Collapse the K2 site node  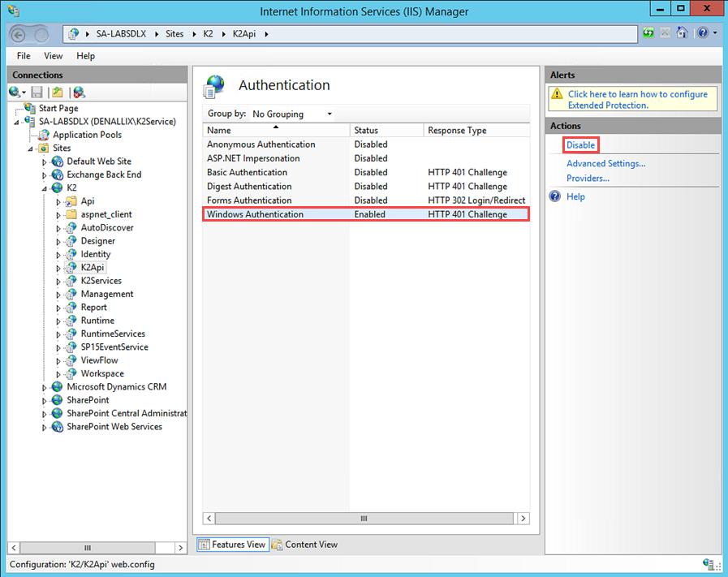point(45,188)
